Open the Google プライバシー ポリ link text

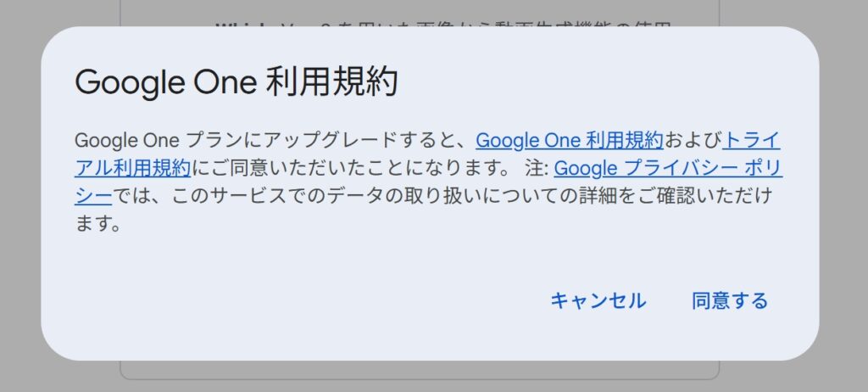pyautogui.click(x=668, y=168)
